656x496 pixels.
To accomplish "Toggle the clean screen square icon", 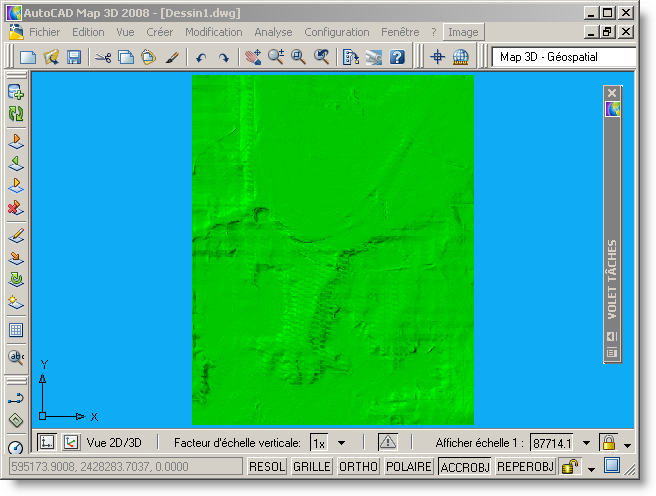I will click(x=612, y=465).
